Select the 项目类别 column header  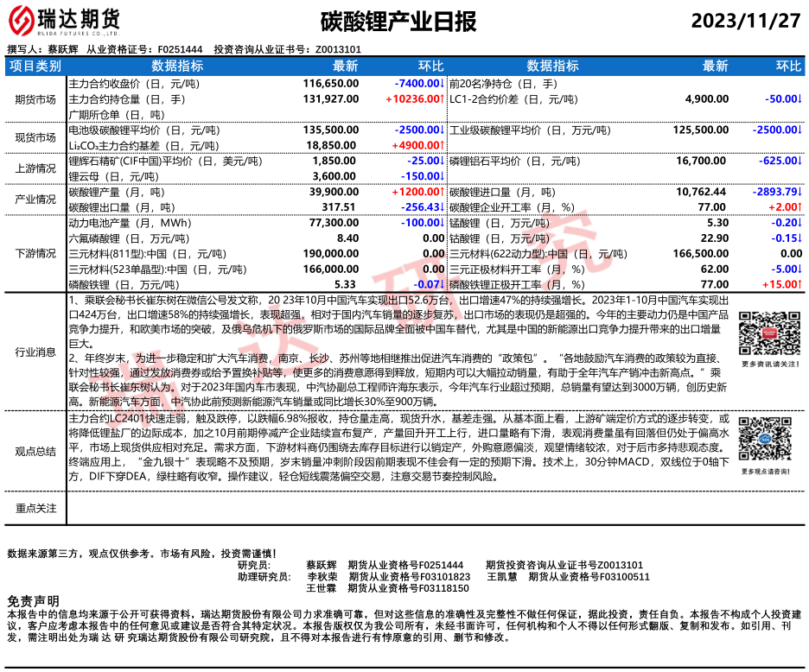pyautogui.click(x=35, y=66)
